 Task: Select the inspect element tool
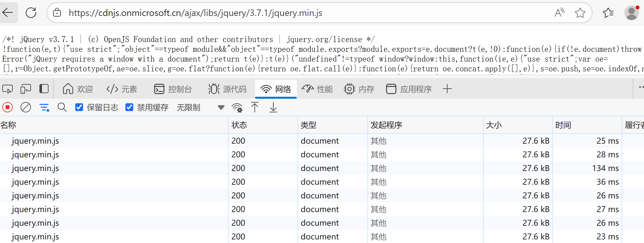click(x=7, y=89)
